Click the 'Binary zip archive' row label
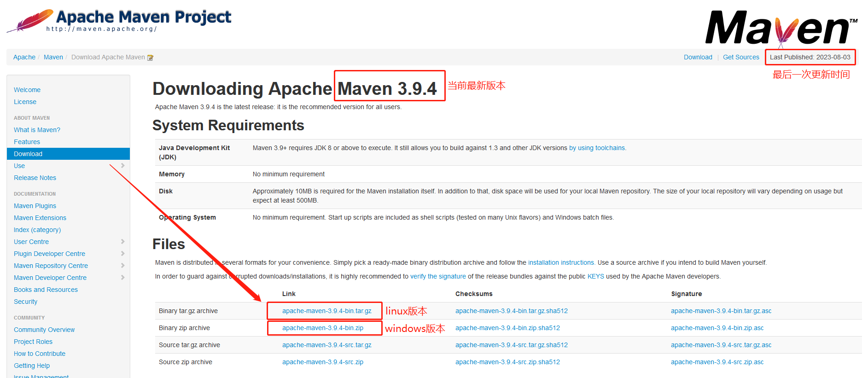Screen dimensions: 868x378 [184, 328]
